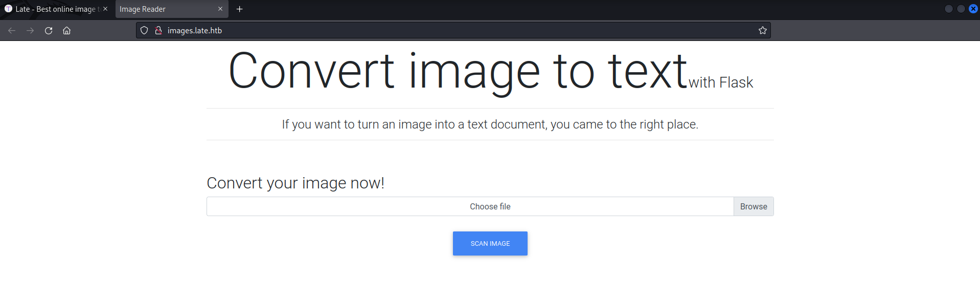Image resolution: width=980 pixels, height=297 pixels.
Task: Minimize the browser window
Action: 948,9
